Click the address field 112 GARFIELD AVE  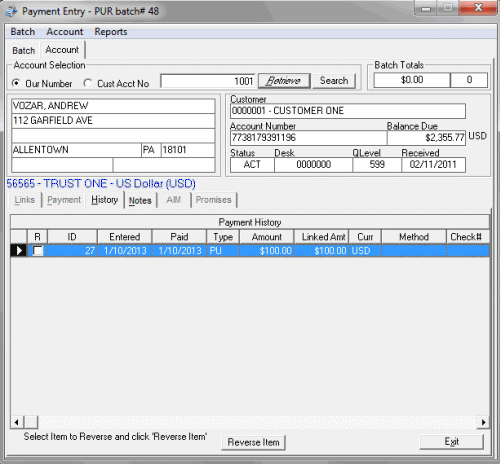pos(113,121)
